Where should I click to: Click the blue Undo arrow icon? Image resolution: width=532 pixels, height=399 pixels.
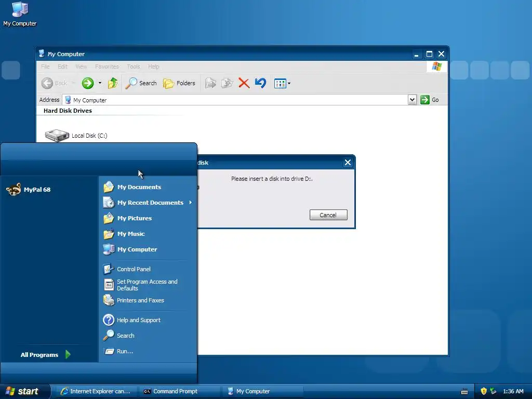pos(260,83)
